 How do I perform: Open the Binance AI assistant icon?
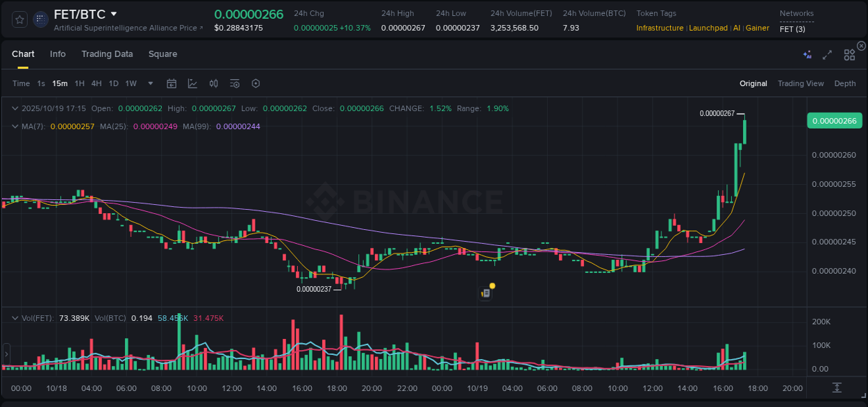coord(806,53)
